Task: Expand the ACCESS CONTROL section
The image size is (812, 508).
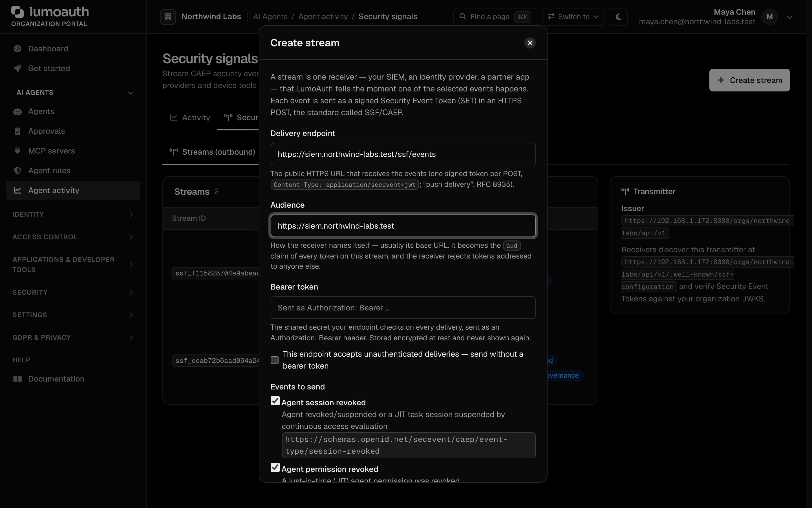Action: click(73, 237)
